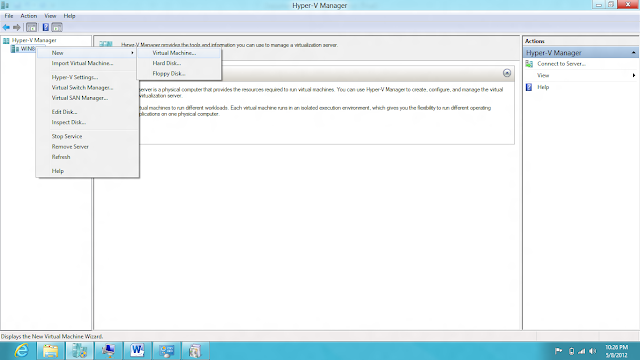Open the Action menu
The width and height of the screenshot is (640, 360).
click(29, 16)
